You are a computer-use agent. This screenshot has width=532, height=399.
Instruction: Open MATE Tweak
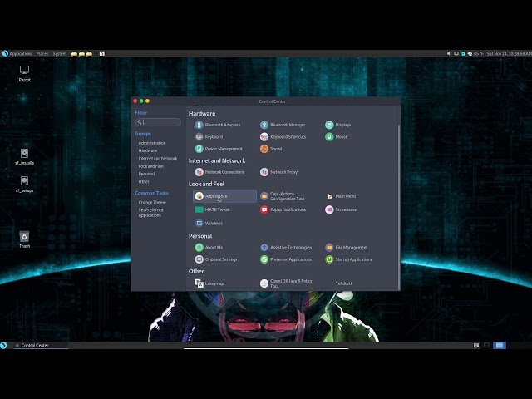tap(213, 209)
